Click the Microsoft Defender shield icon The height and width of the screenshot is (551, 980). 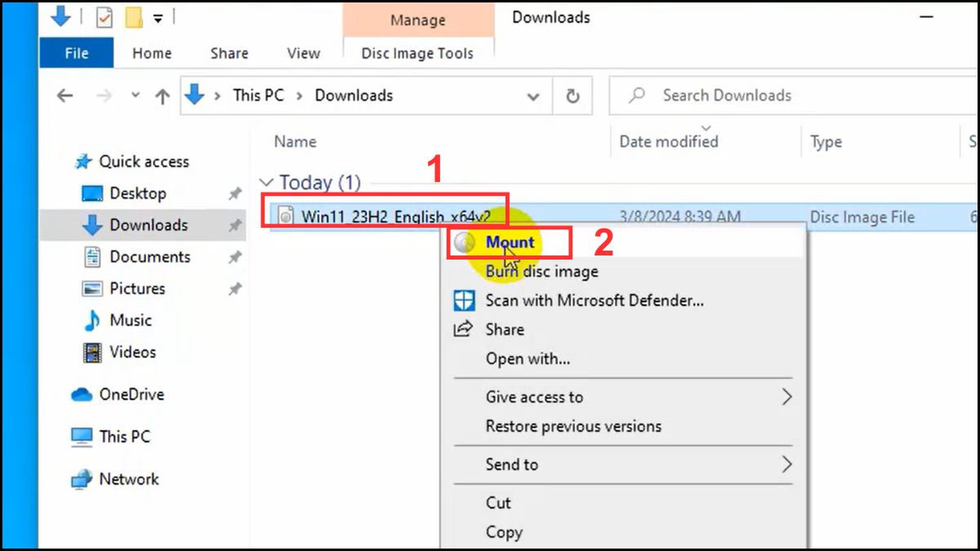tap(464, 300)
